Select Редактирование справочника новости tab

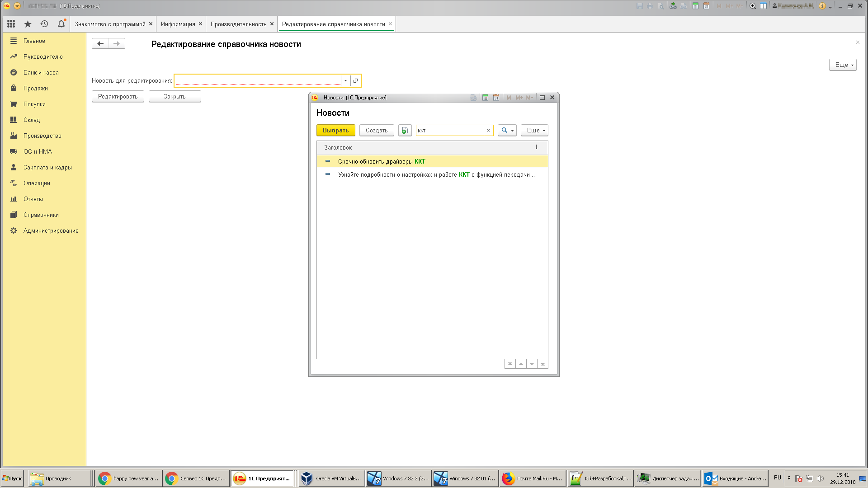click(x=333, y=24)
